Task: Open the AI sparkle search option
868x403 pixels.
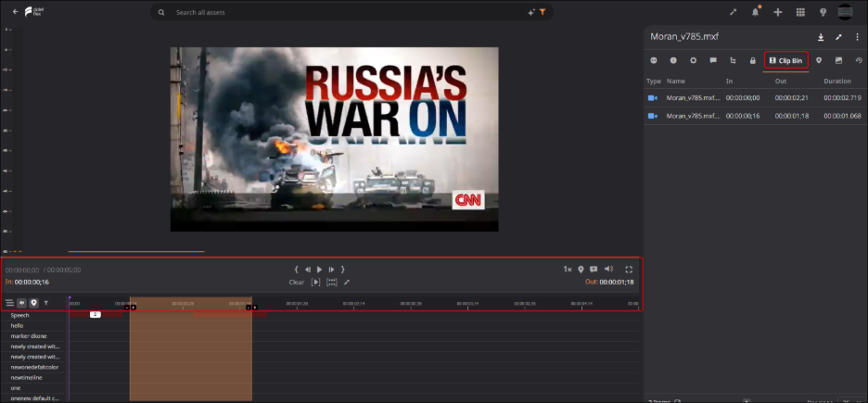Action: point(531,12)
